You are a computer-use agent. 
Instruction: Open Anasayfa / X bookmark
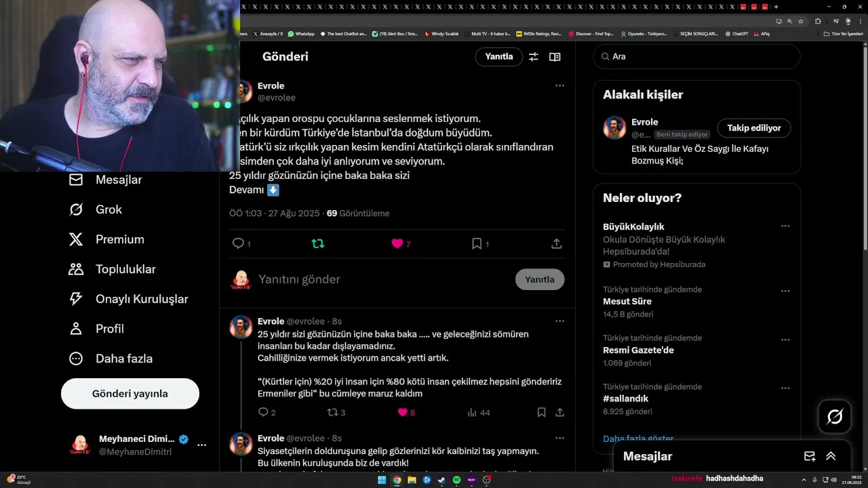pos(268,33)
